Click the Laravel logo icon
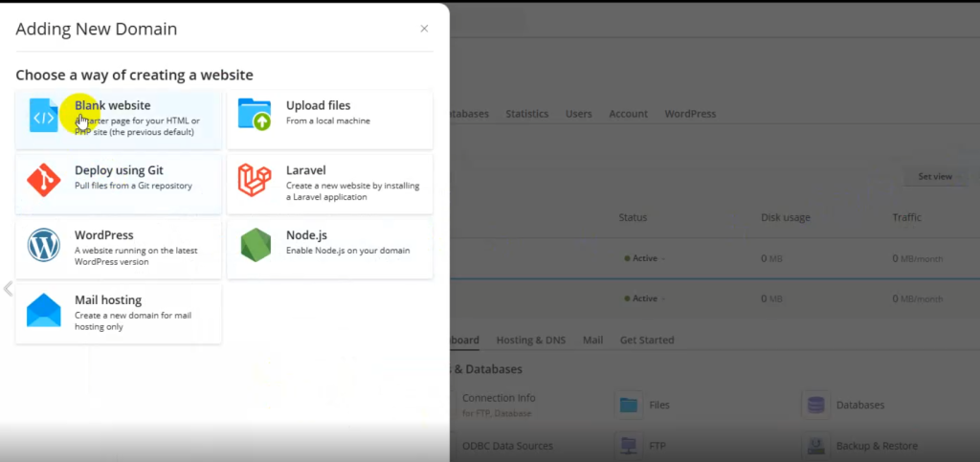This screenshot has height=462, width=980. (255, 180)
